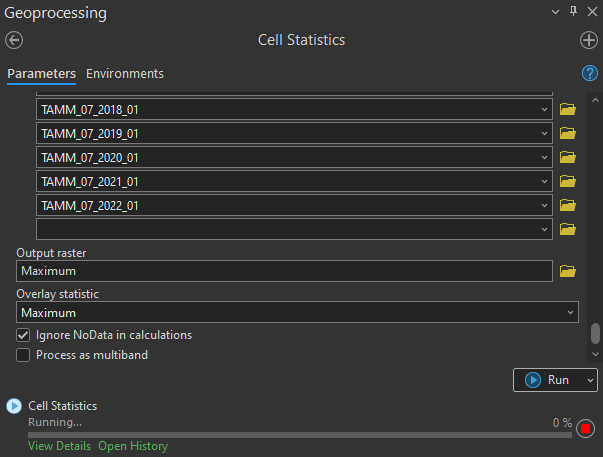603x457 pixels.
Task: Click the back arrow in Geoprocessing pane
Action: [14, 40]
